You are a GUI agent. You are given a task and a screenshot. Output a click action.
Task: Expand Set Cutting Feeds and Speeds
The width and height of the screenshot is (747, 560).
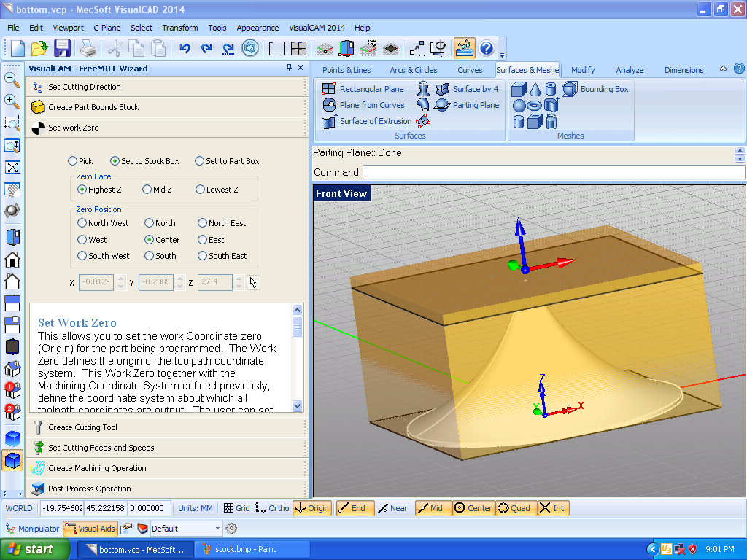pyautogui.click(x=166, y=448)
